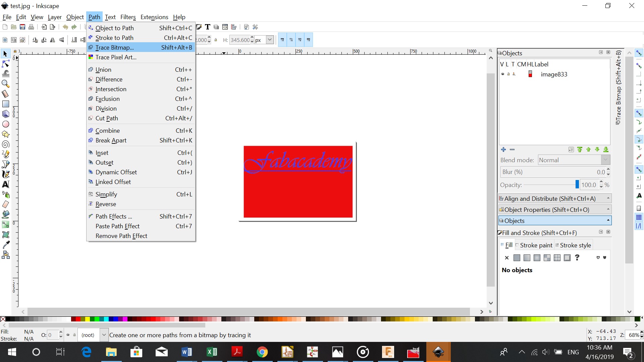
Task: Expand Align and Distribute panel
Action: pyautogui.click(x=555, y=198)
